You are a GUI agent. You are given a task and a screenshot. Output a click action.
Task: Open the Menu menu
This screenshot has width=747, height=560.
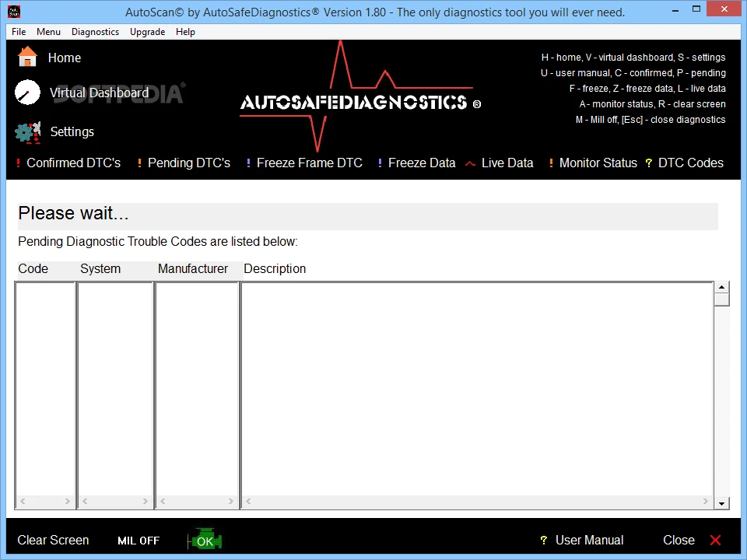pyautogui.click(x=48, y=32)
